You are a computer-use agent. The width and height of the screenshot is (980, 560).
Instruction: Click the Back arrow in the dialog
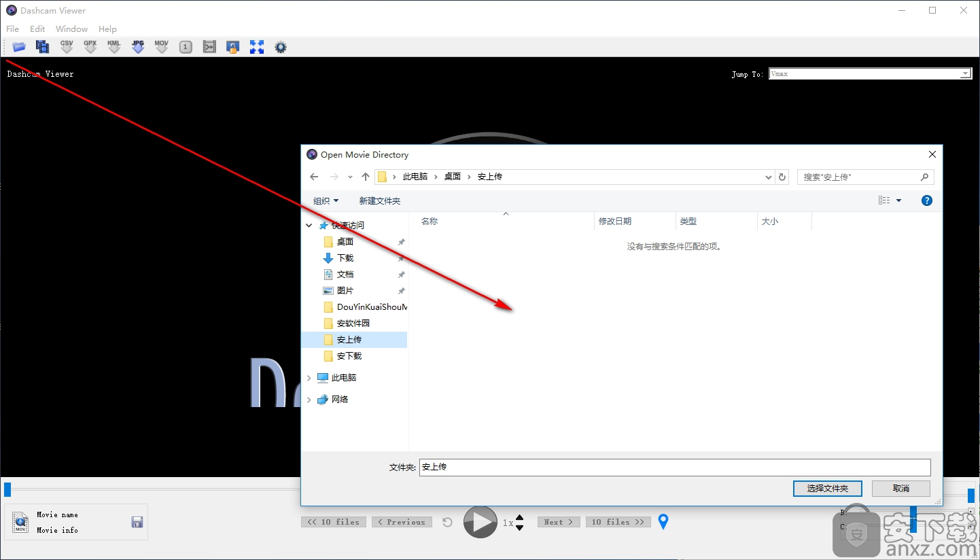[x=314, y=177]
